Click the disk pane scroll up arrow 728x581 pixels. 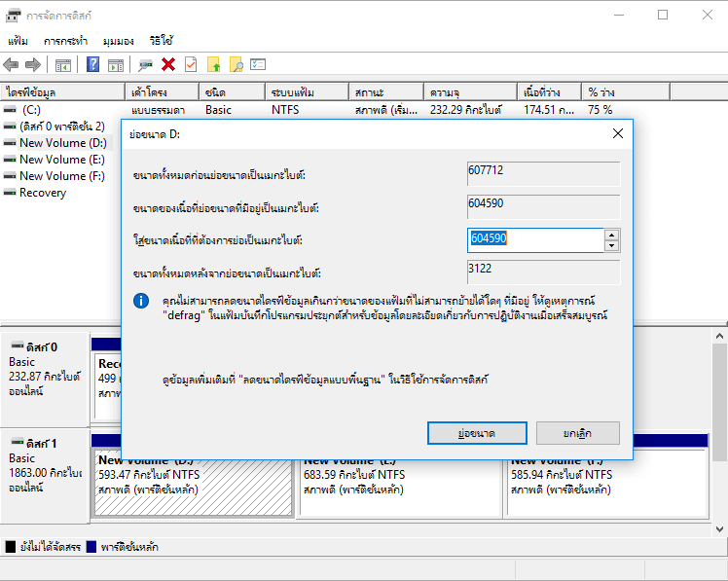coord(719,336)
